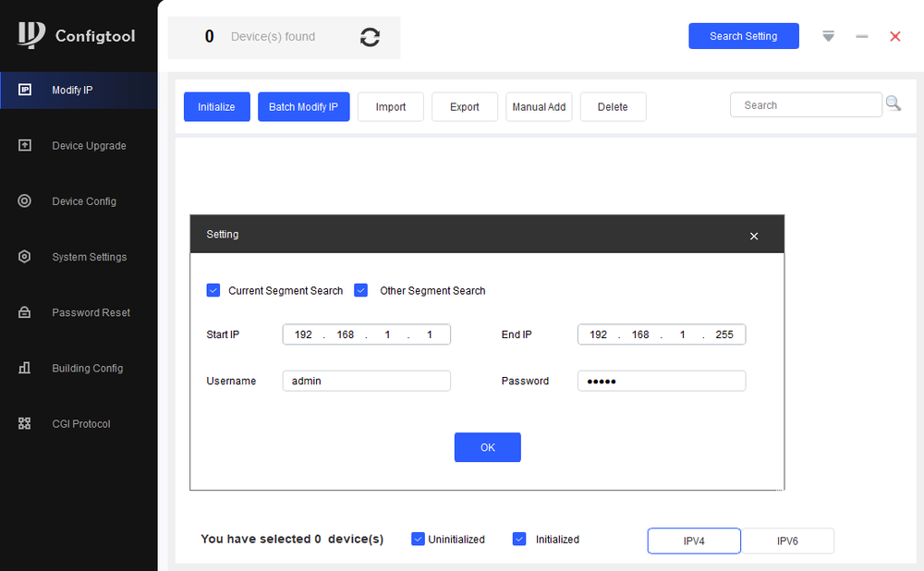Screen dimensions: 924x571
Task: Switch to the IPV4 tab
Action: (694, 541)
